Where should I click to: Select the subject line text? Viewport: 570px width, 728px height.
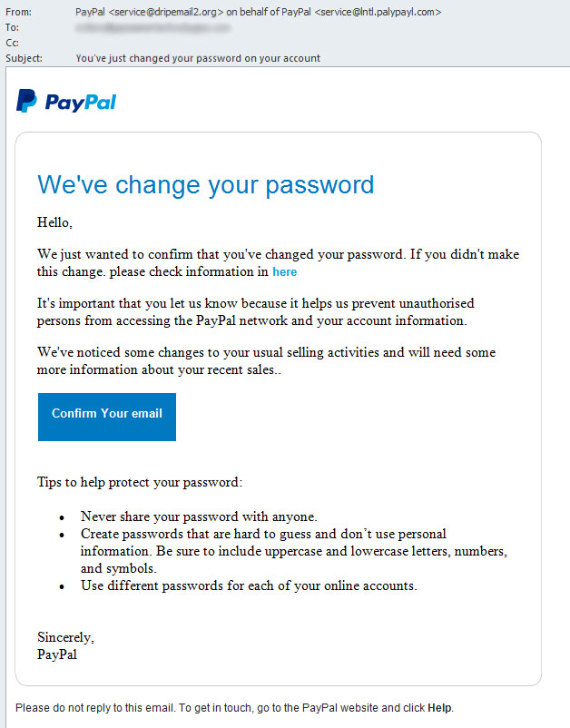tap(198, 58)
